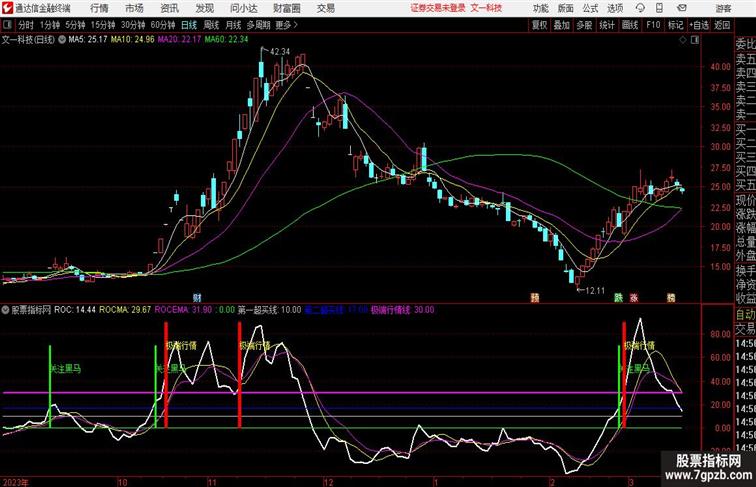Open the 版面 menu
Viewport: 756px width, 487px height.
[565, 8]
